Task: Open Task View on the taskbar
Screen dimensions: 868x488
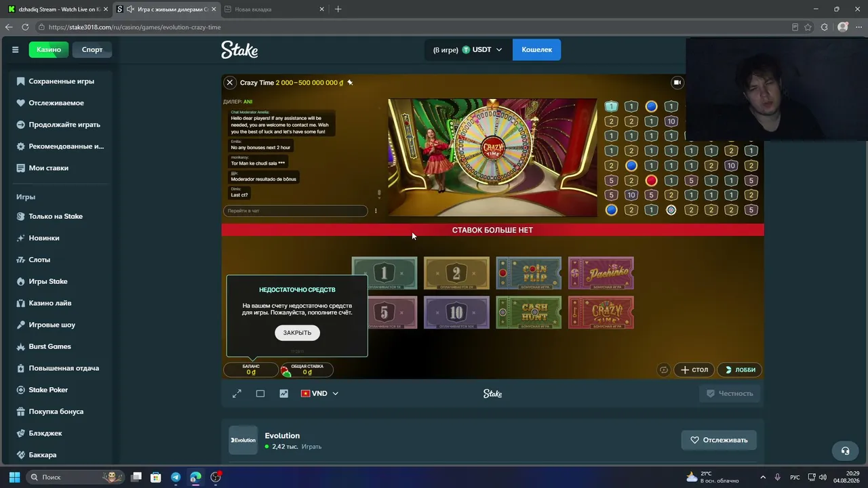Action: click(136, 477)
